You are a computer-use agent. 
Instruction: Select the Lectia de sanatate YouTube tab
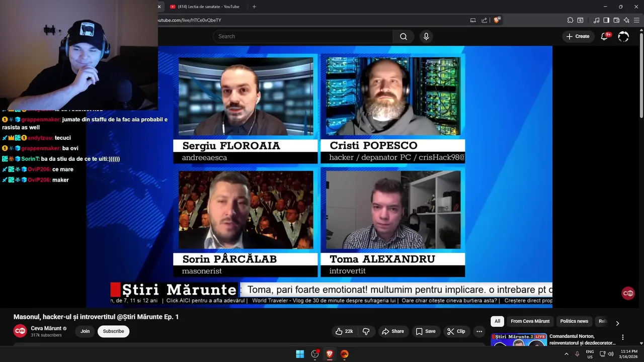(x=207, y=7)
